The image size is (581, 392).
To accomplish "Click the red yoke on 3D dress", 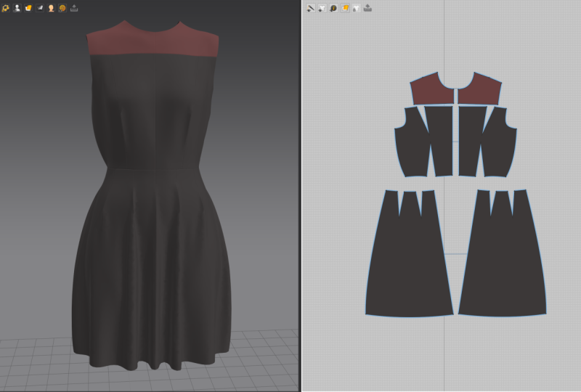I will (153, 43).
